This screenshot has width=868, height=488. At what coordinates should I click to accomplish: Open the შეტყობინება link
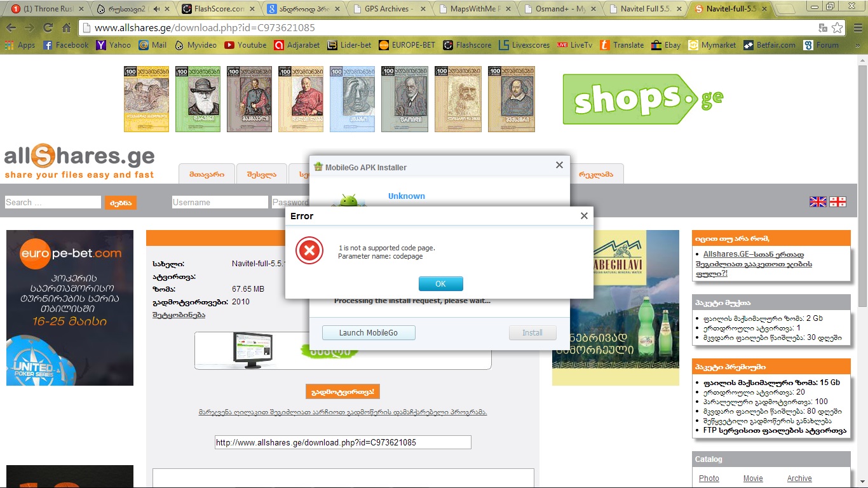point(179,315)
